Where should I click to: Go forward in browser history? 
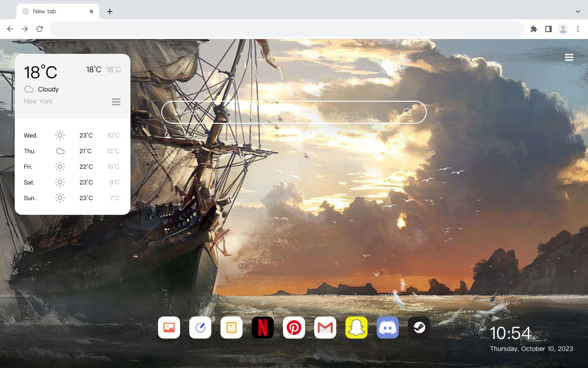[25, 29]
